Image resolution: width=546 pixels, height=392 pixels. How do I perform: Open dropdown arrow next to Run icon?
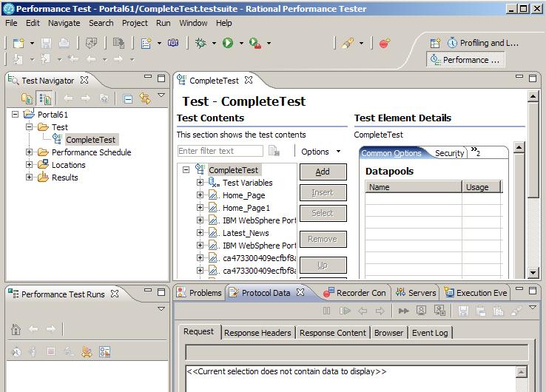click(x=241, y=43)
